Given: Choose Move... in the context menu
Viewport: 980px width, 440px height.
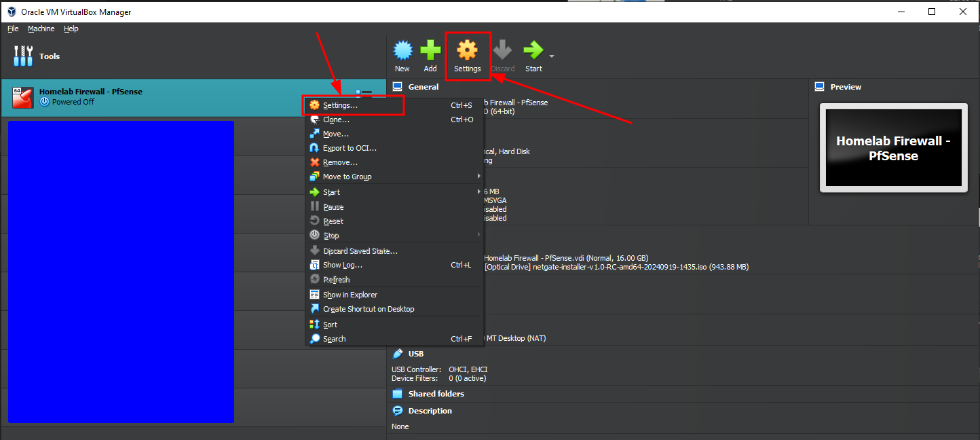Looking at the screenshot, I should (x=394, y=134).
